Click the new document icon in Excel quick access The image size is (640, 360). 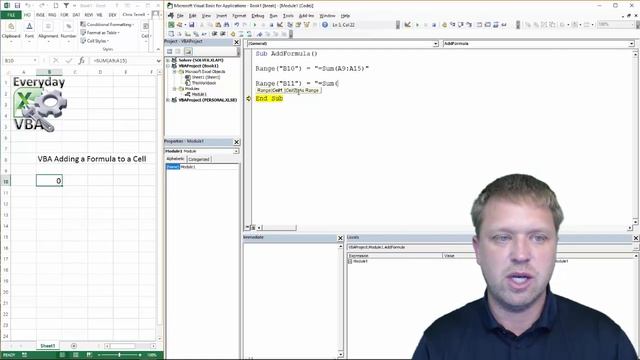pyautogui.click(x=56, y=6)
